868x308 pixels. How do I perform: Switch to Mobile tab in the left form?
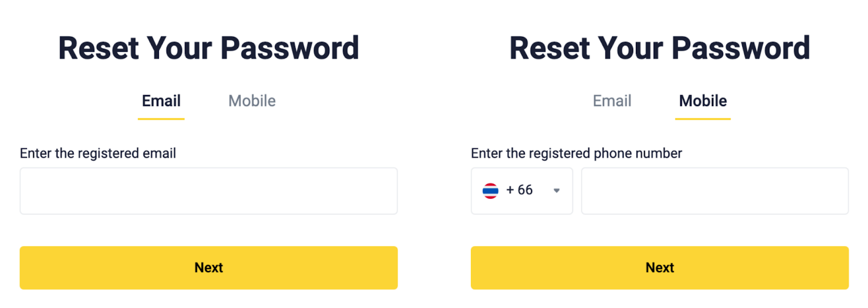[252, 101]
